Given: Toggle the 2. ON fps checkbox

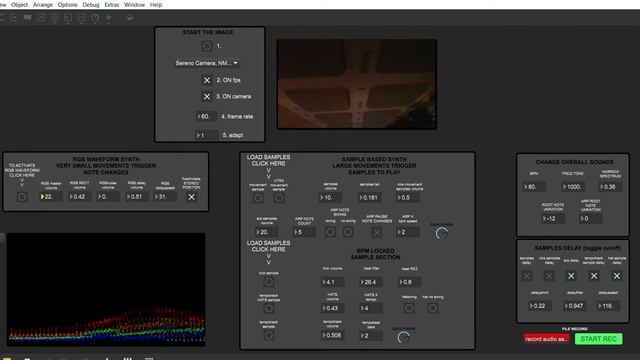Looking at the screenshot, I should 207,80.
